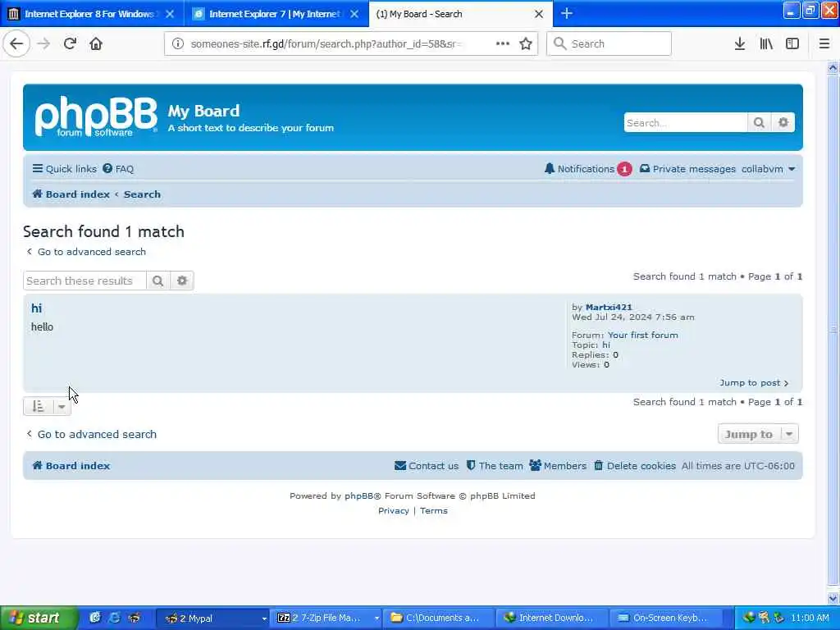Click Board index home in breadcrumb

pos(71,194)
